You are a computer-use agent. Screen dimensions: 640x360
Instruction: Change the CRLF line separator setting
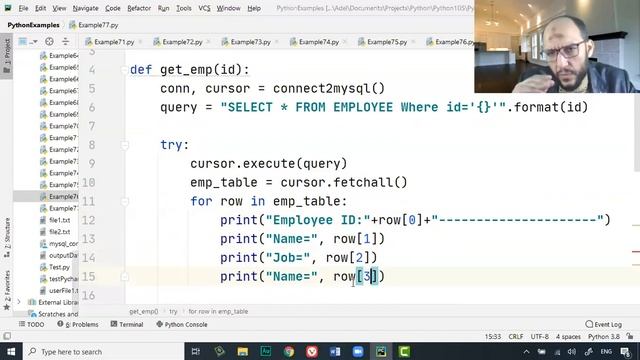click(516, 337)
